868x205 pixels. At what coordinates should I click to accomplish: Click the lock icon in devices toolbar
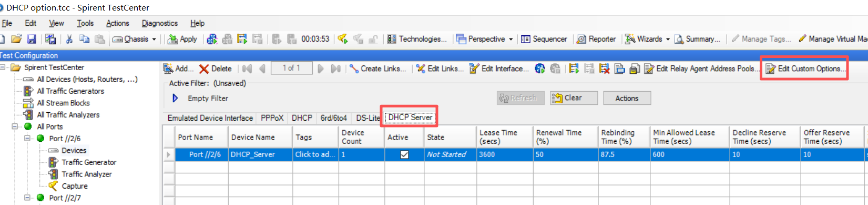click(635, 69)
